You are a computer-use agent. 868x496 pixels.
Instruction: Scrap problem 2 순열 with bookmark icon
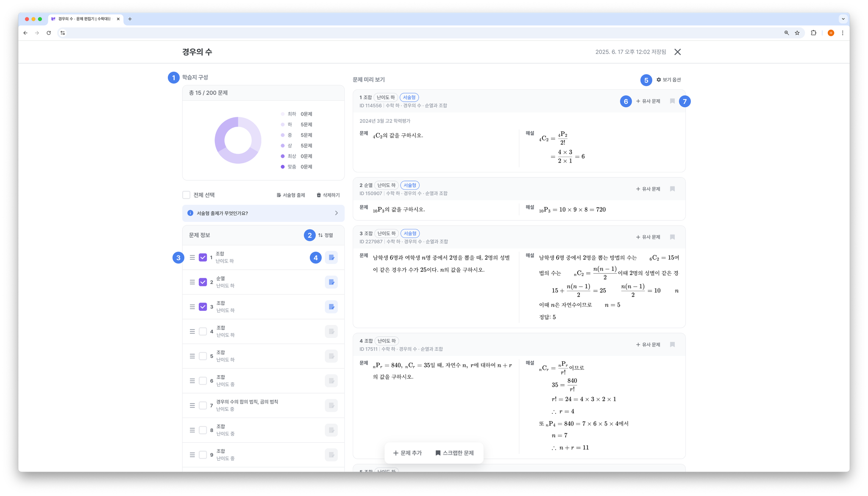(x=672, y=189)
